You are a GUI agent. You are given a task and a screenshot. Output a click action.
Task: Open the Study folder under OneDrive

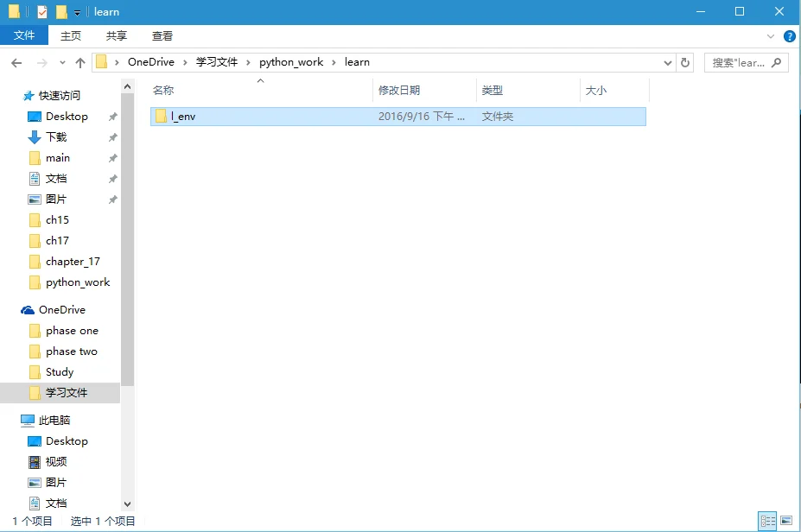click(60, 372)
